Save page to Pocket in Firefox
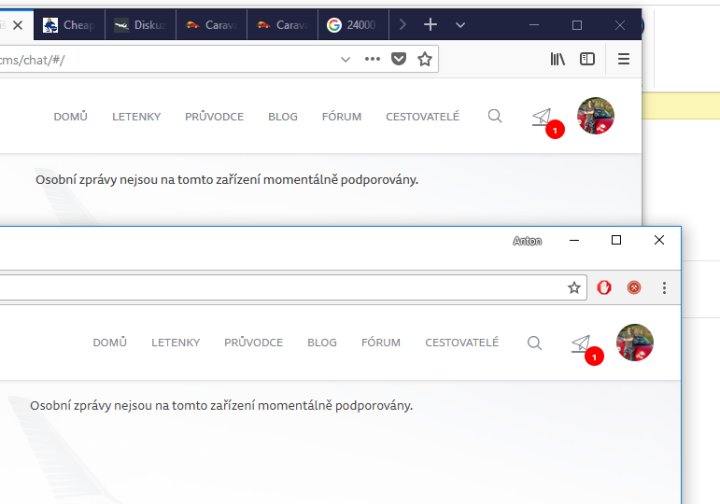 point(399,59)
